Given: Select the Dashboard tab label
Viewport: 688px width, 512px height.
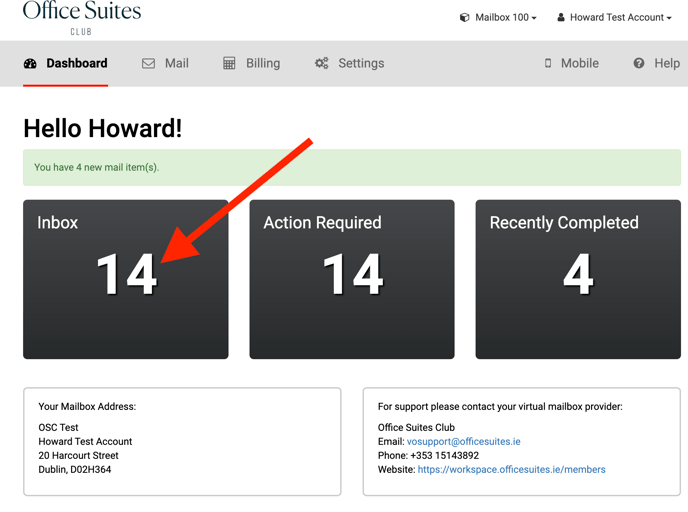Looking at the screenshot, I should point(77,63).
